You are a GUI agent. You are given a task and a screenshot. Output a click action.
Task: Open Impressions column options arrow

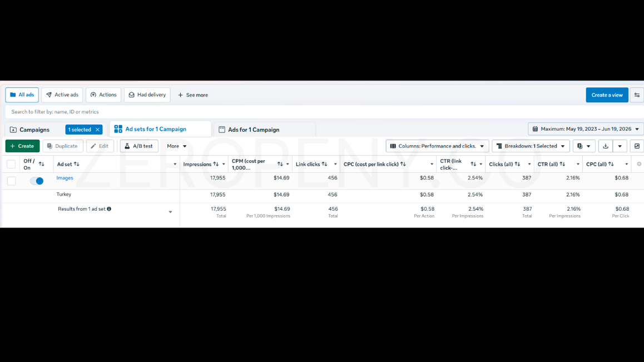click(x=224, y=165)
